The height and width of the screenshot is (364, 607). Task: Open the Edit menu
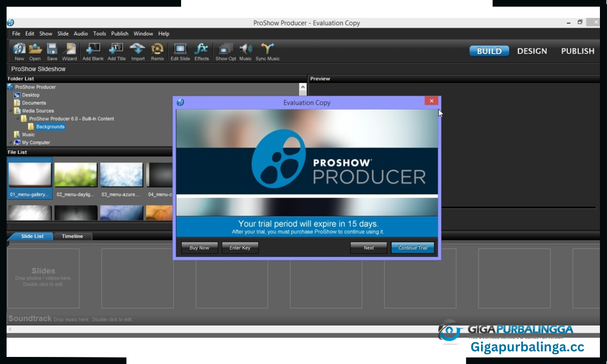[x=30, y=34]
